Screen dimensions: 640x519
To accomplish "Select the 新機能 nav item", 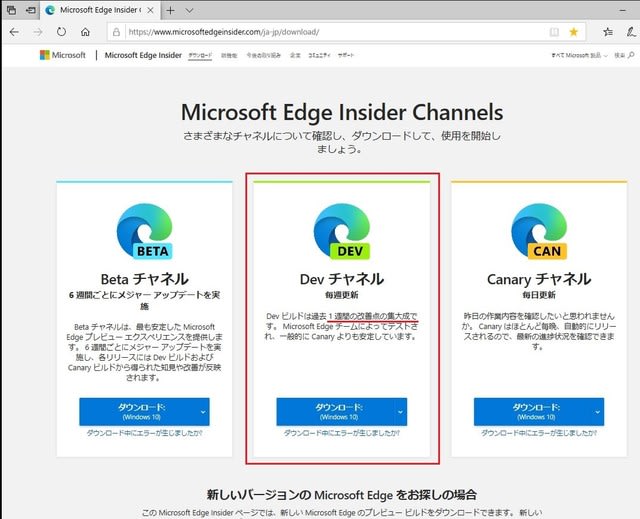I will point(229,55).
